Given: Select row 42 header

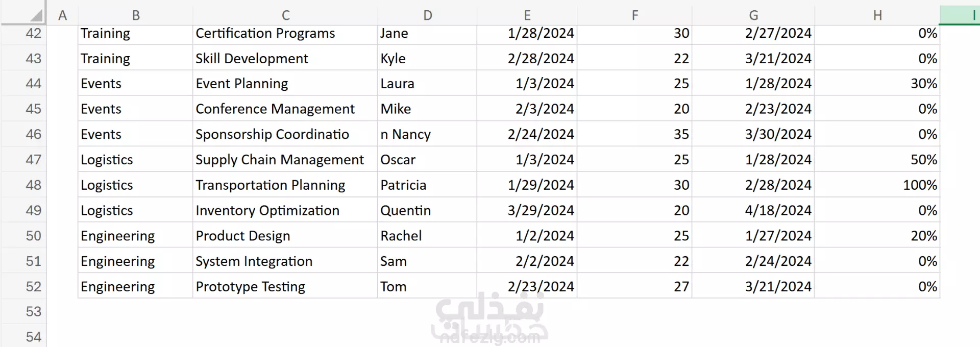Looking at the screenshot, I should pos(23,33).
